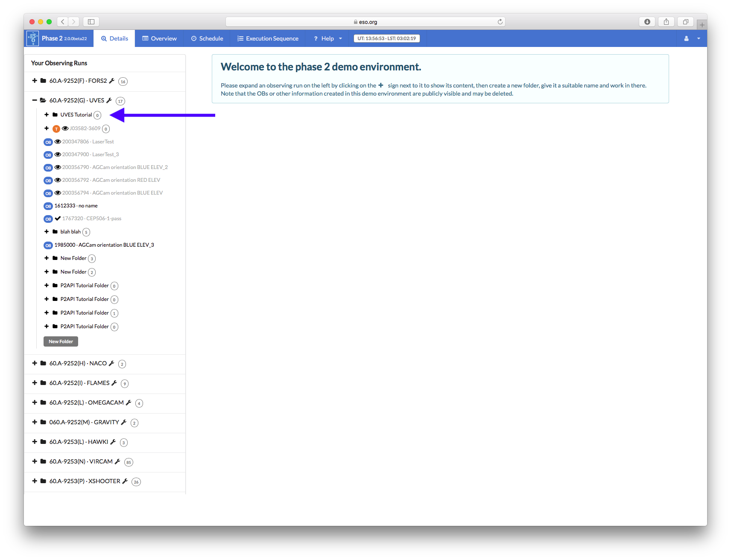Screen dimensions: 731x560
Task: Click the OB badge for 1612333 no name
Action: tap(48, 206)
